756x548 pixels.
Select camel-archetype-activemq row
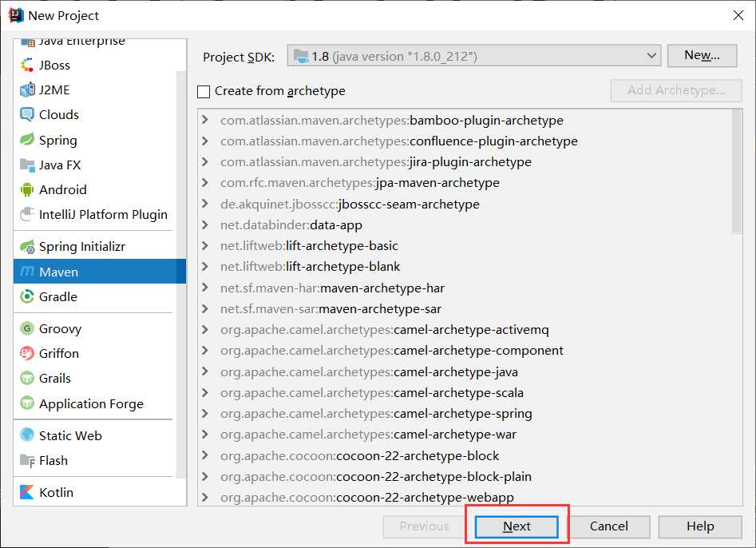465,329
